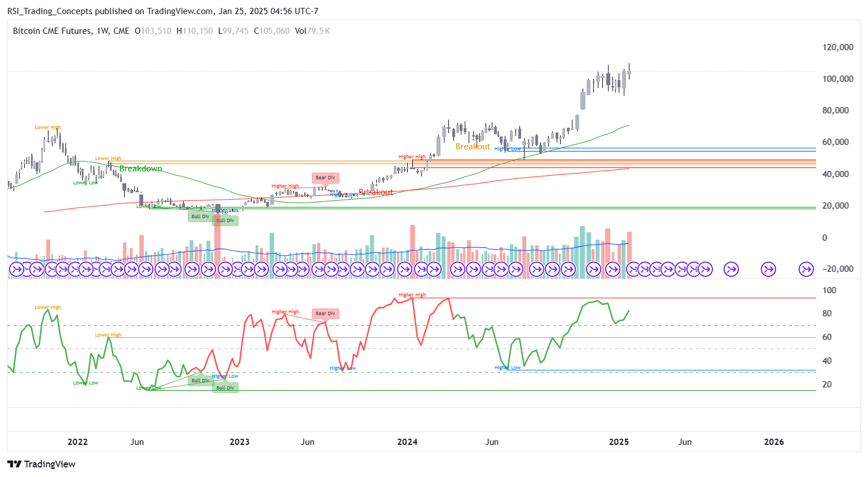The width and height of the screenshot is (868, 477).
Task: Click the "80,000" price axis label
Action: pyautogui.click(x=835, y=111)
